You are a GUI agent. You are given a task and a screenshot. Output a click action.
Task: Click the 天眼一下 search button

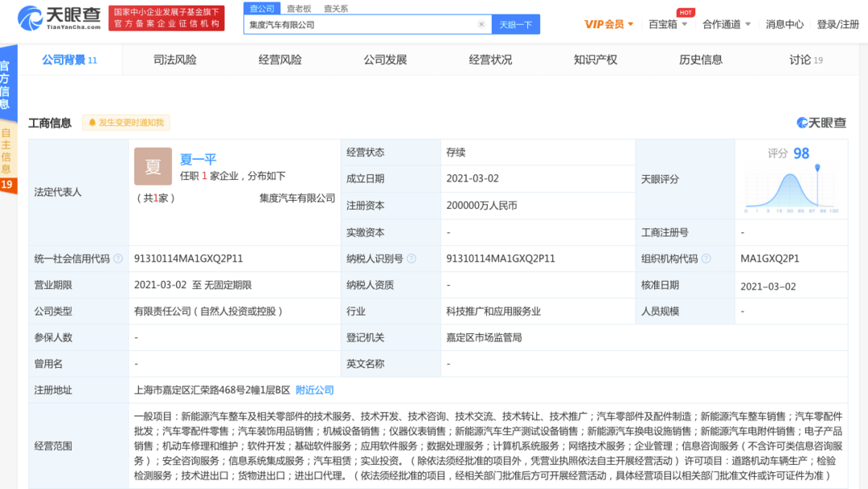(515, 24)
